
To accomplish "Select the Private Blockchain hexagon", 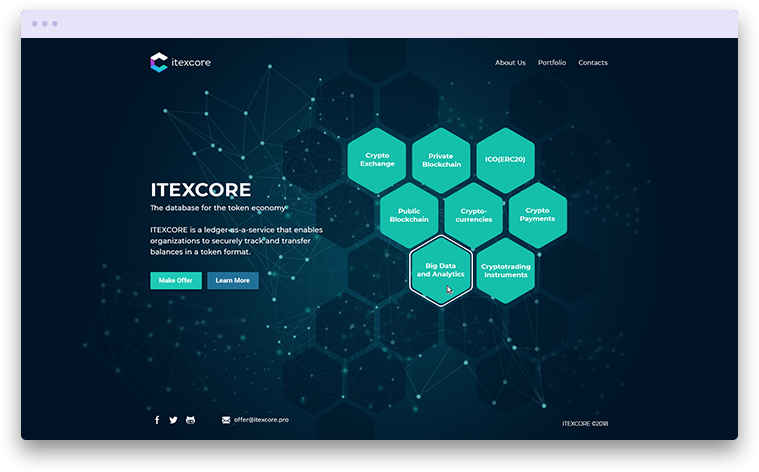I will tap(441, 160).
